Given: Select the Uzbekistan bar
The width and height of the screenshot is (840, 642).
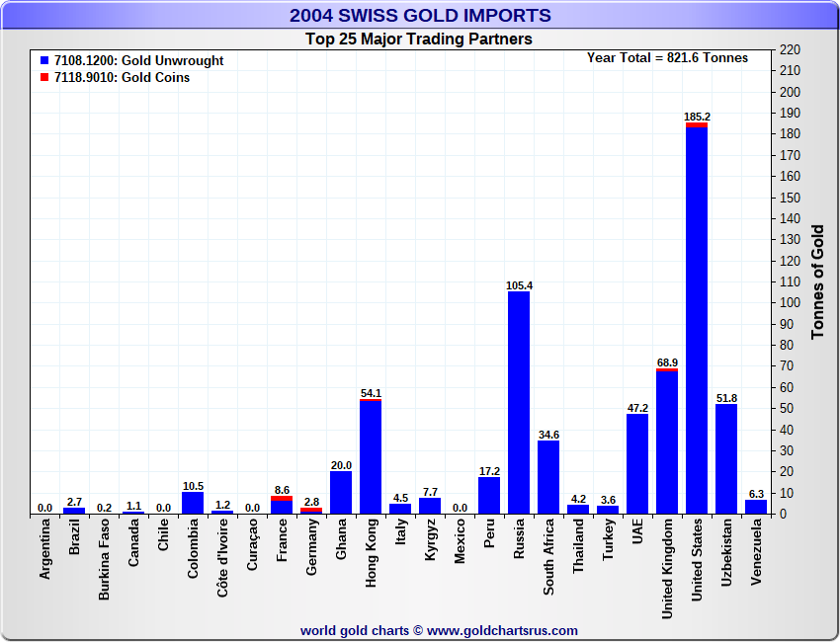Looking at the screenshot, I should (726, 459).
